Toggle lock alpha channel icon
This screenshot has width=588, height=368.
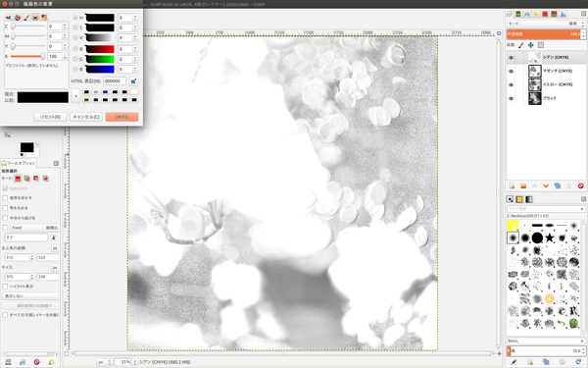point(540,45)
